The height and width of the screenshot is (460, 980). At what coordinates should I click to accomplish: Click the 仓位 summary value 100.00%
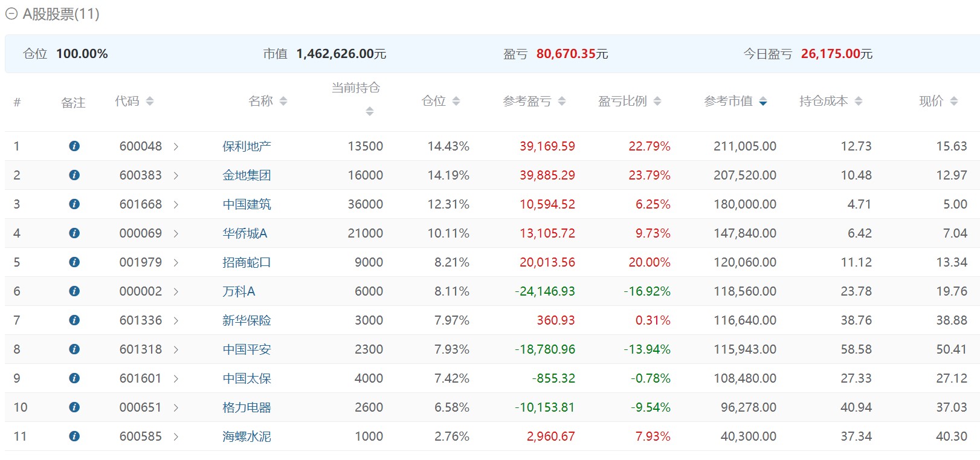(82, 54)
